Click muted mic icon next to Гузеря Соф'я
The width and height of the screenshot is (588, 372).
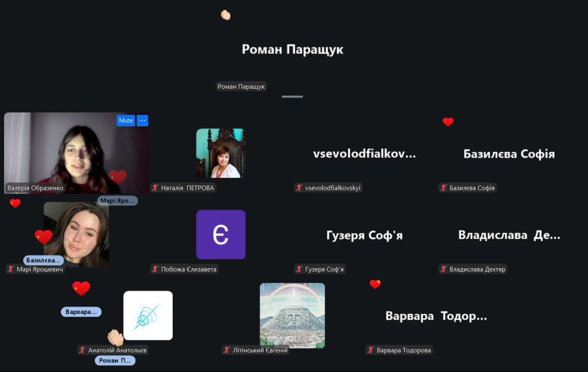(300, 270)
